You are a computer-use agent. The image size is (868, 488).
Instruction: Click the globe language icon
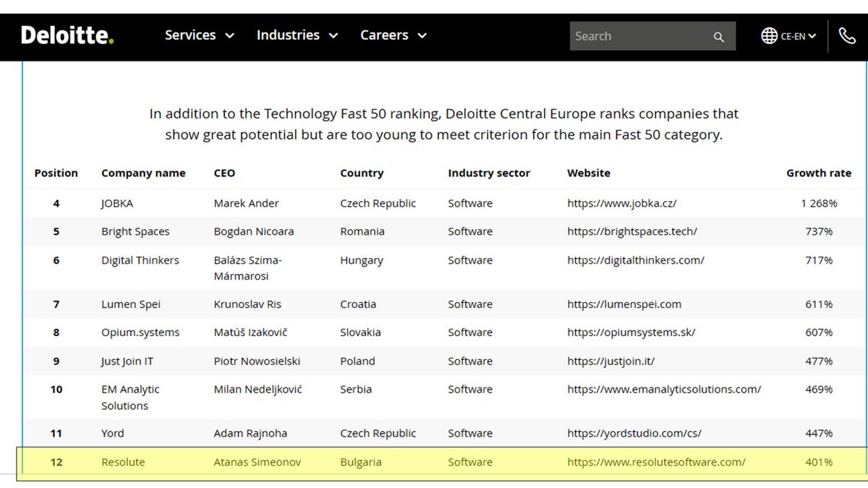[x=769, y=35]
